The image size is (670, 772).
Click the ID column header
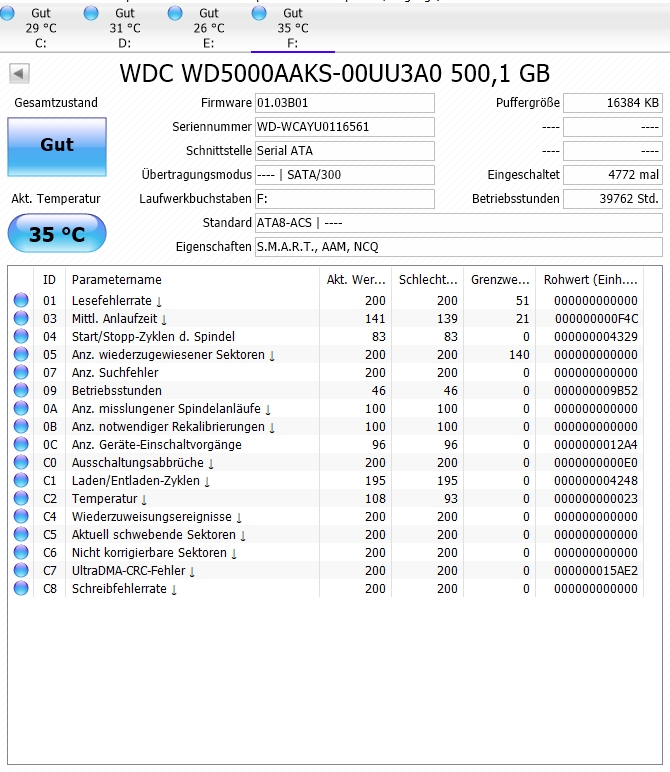tap(49, 280)
